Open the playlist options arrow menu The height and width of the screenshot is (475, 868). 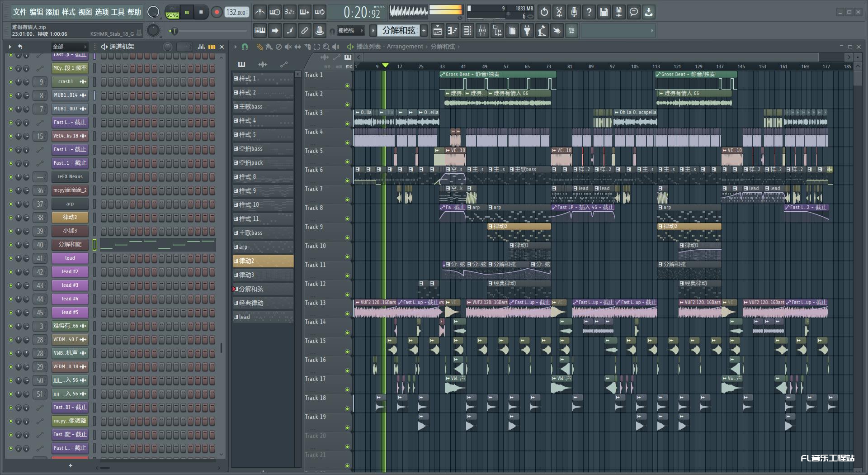point(235,47)
